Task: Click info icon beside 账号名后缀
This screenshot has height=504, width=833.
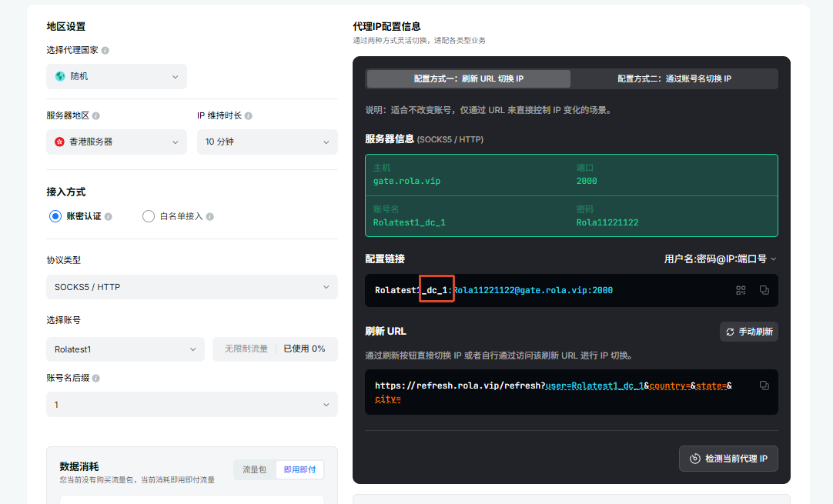Action: (x=96, y=378)
